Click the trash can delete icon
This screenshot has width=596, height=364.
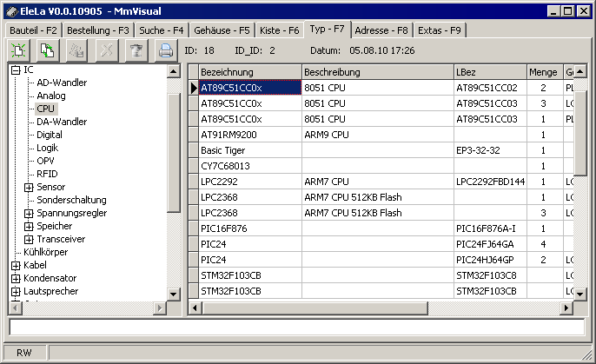[136, 50]
